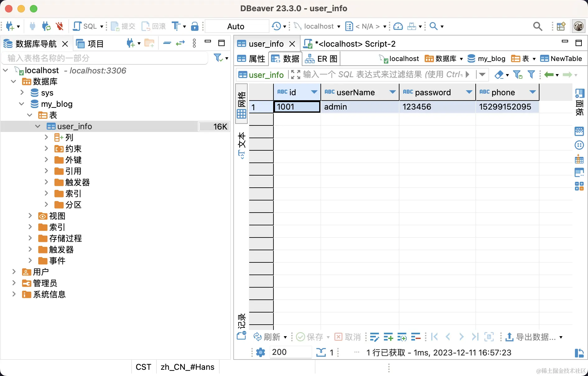The width and height of the screenshot is (588, 376).
Task: Collapse the localhost connection node
Action: pyautogui.click(x=6, y=71)
